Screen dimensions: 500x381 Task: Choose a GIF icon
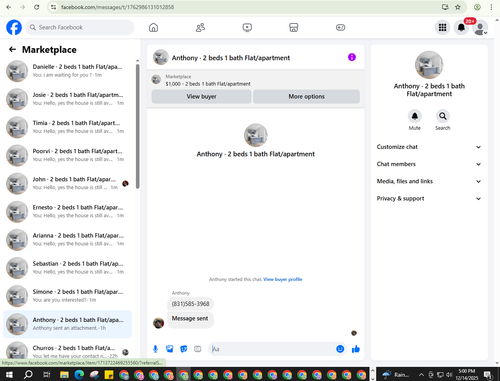tap(198, 349)
